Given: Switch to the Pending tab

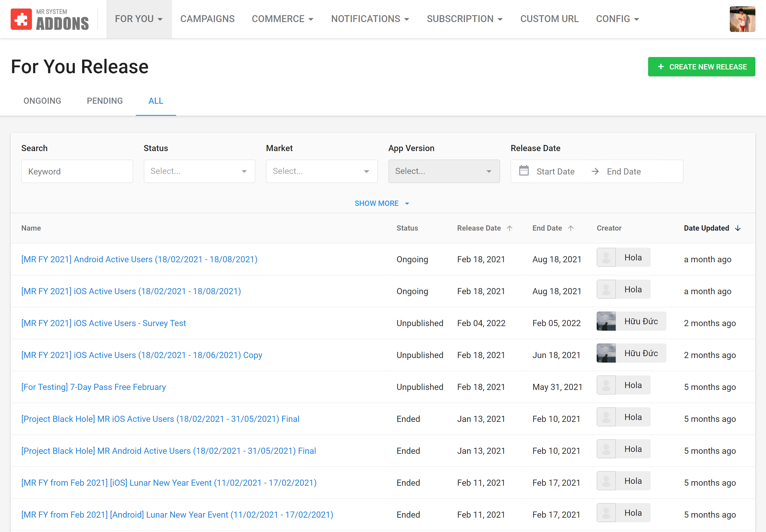Looking at the screenshot, I should [x=105, y=101].
